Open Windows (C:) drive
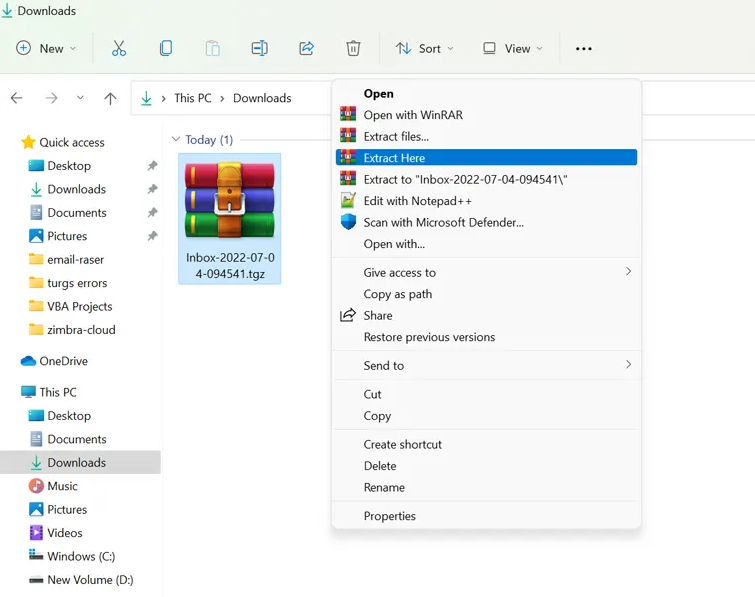Screen dimensions: 755x597 click(72, 556)
